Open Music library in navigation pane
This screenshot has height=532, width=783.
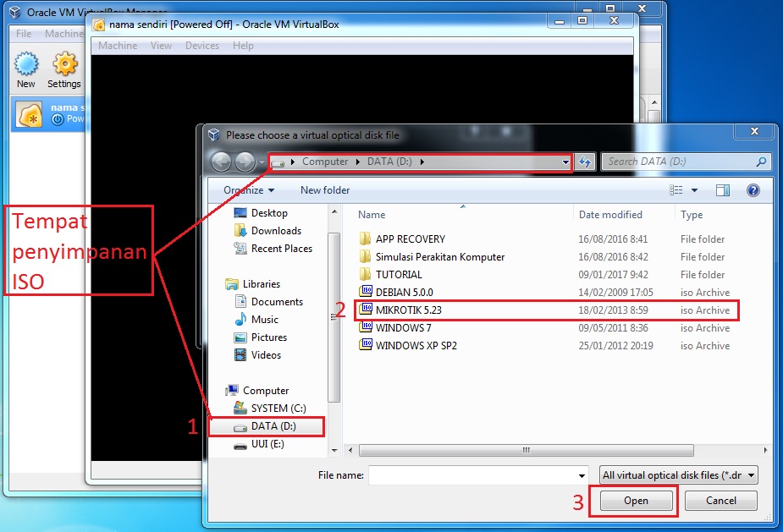point(265,320)
